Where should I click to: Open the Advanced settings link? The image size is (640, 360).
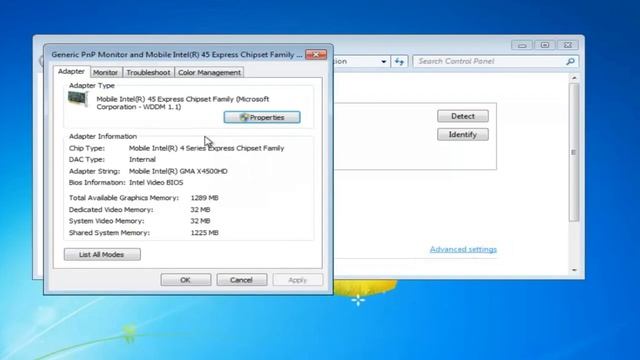click(463, 249)
